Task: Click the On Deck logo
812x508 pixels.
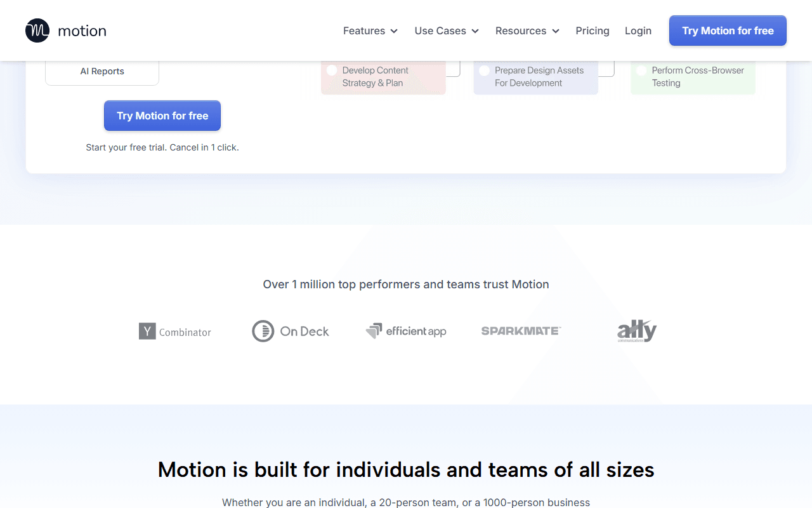Action: pos(291,331)
